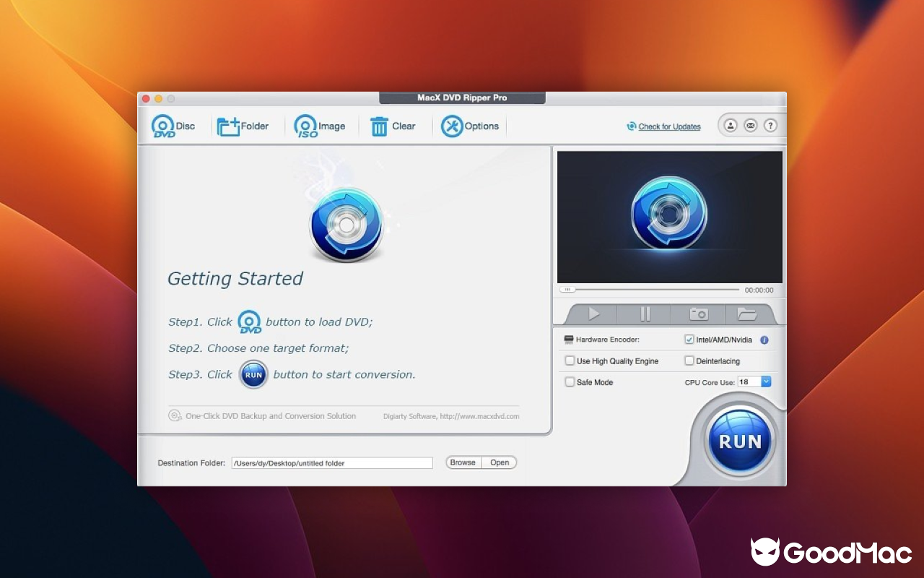Enable Use High Quality Engine
The image size is (924, 578).
pos(570,361)
